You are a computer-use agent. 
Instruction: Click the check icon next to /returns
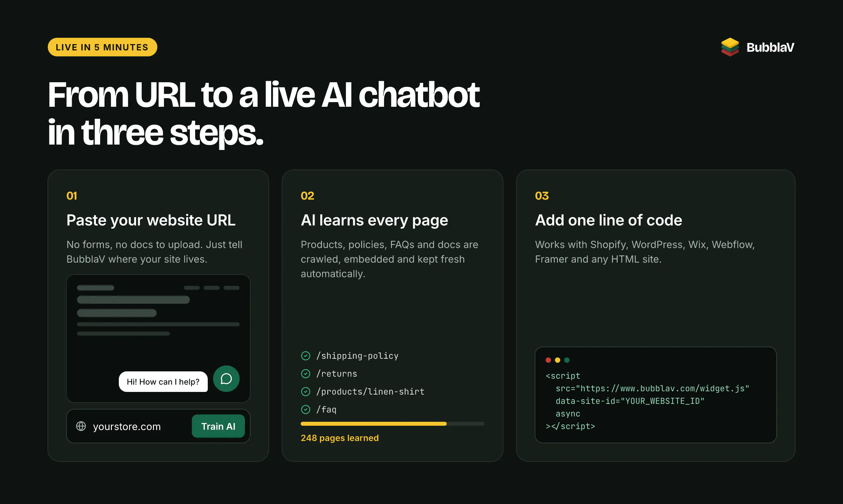[306, 374]
